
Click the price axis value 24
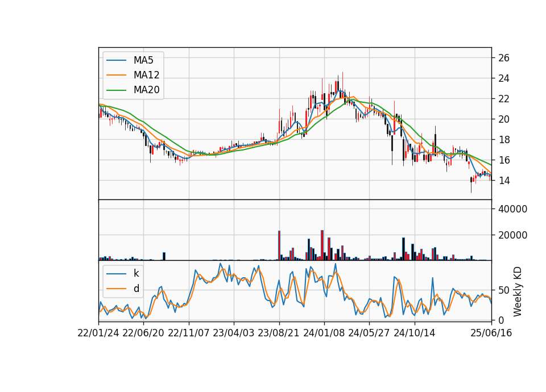pyautogui.click(x=504, y=78)
